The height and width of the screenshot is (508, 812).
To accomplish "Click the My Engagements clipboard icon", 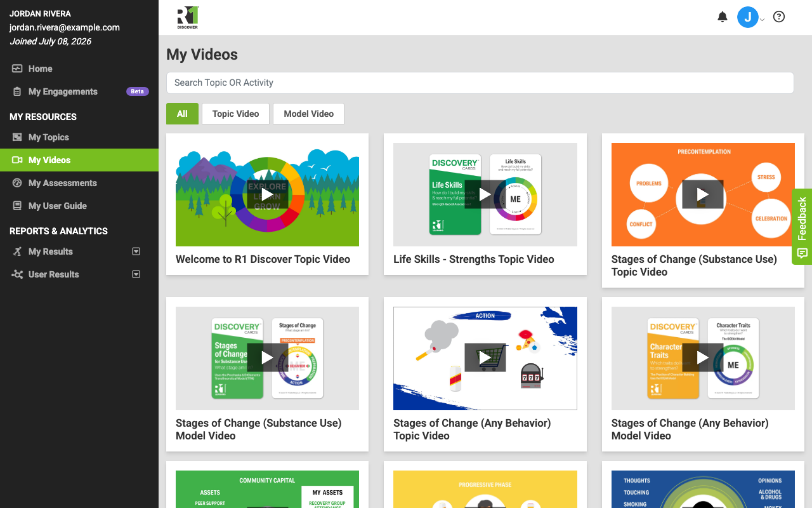I will [x=17, y=91].
